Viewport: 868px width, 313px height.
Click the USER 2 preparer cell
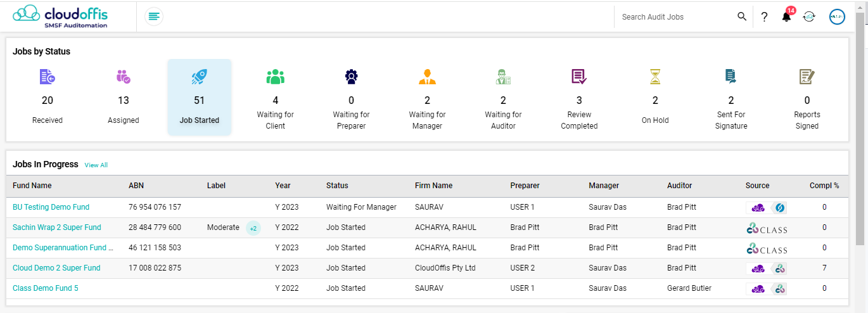pyautogui.click(x=523, y=268)
